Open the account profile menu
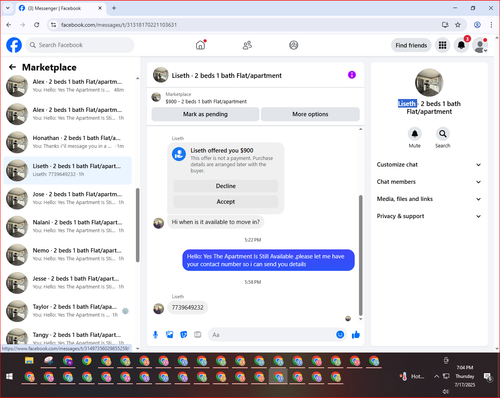 [x=480, y=45]
